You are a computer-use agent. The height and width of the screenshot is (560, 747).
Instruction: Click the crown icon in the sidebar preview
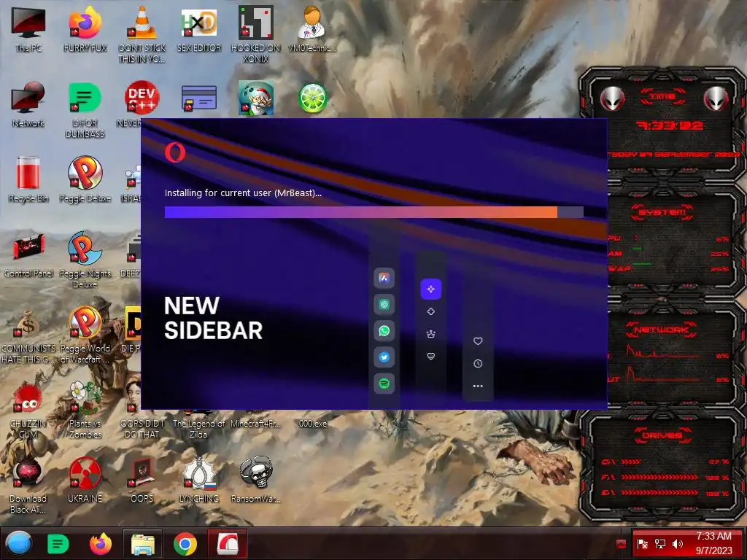point(430,334)
